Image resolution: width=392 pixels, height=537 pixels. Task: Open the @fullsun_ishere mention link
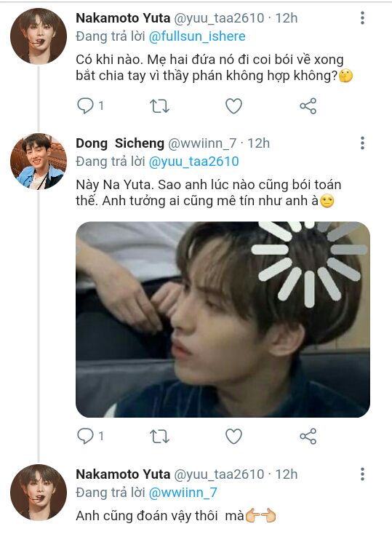[197, 36]
